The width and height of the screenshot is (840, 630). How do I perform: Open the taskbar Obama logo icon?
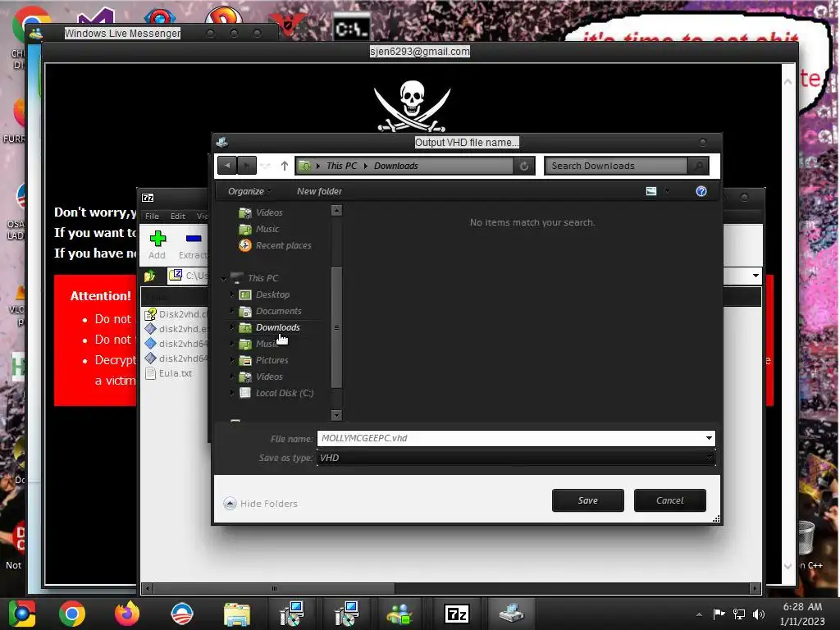click(x=181, y=614)
